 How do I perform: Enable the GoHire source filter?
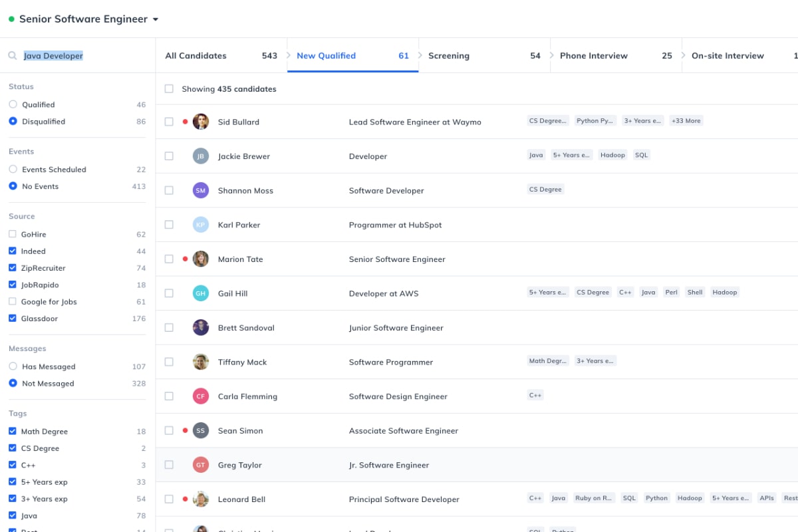13,234
